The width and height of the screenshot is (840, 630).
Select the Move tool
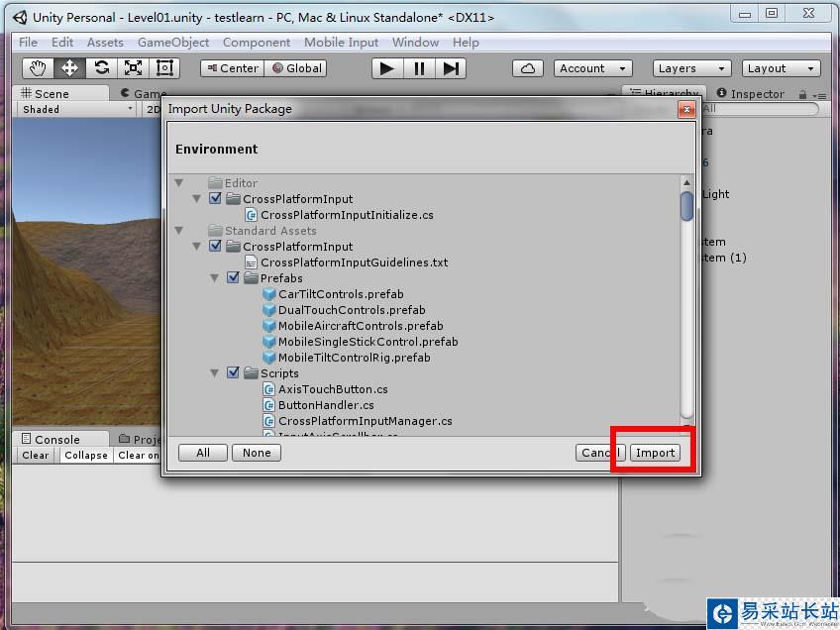pos(69,68)
